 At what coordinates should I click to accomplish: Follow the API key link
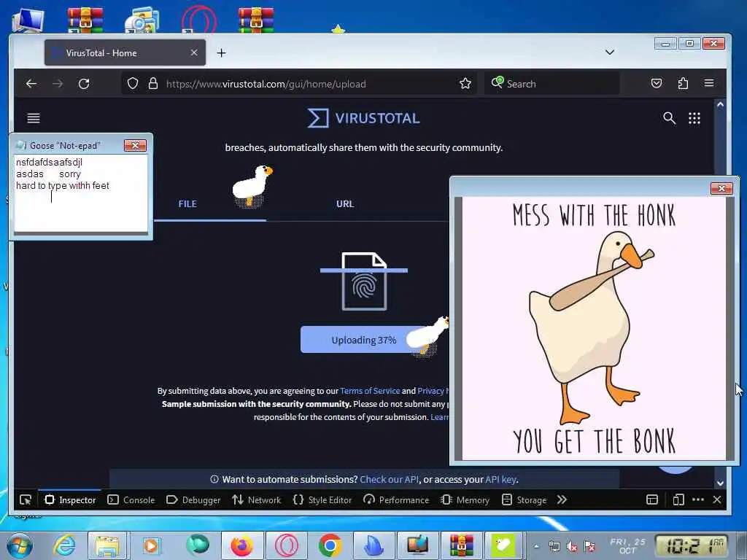[500, 480]
